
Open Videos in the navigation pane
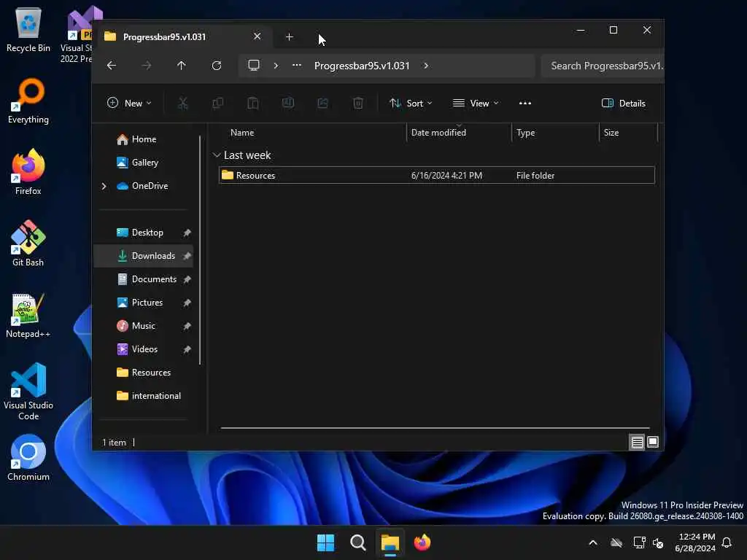coord(144,349)
